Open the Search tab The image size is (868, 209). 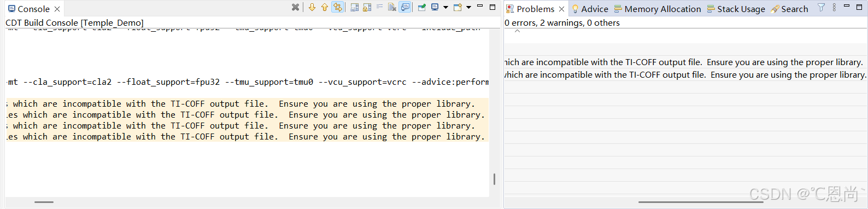(789, 9)
